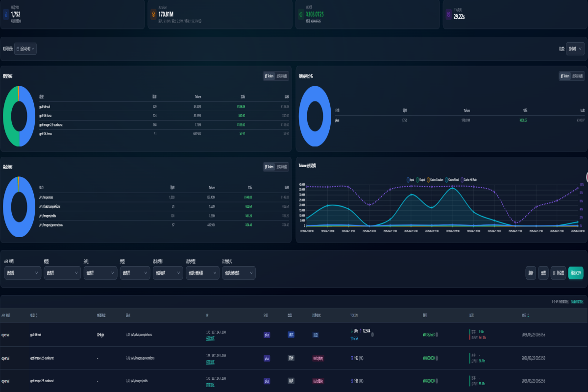Viewport: 588px width, 392px height.
Task: Select 按 Token tab in model distribution panel
Action: click(269, 76)
